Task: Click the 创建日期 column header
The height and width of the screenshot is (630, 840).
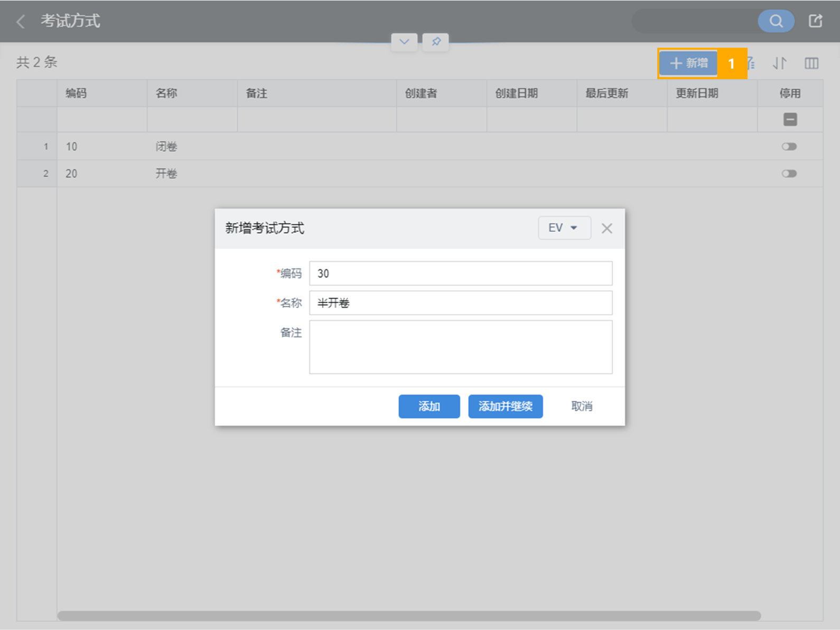Action: click(532, 93)
